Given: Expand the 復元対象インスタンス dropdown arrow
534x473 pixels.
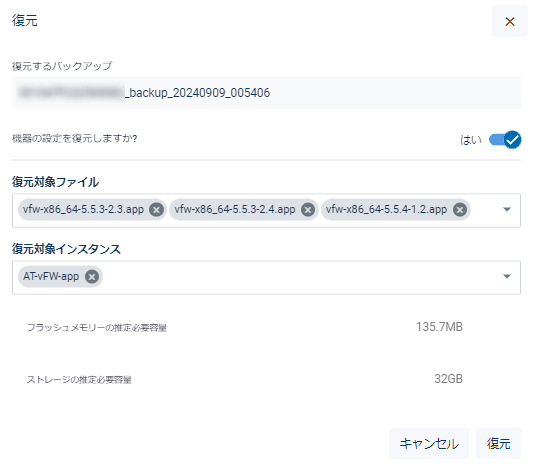Looking at the screenshot, I should point(507,276).
